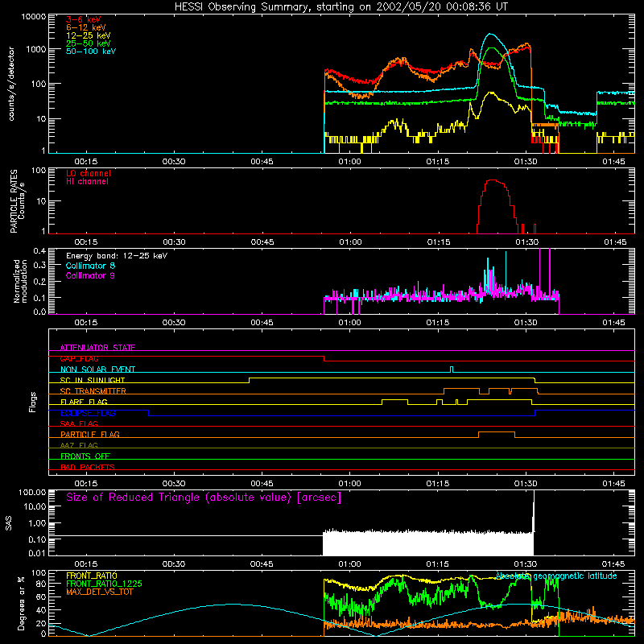This screenshot has width=644, height=644.
Task: Click the ECLIPSE_FLAG label
Action: [88, 413]
